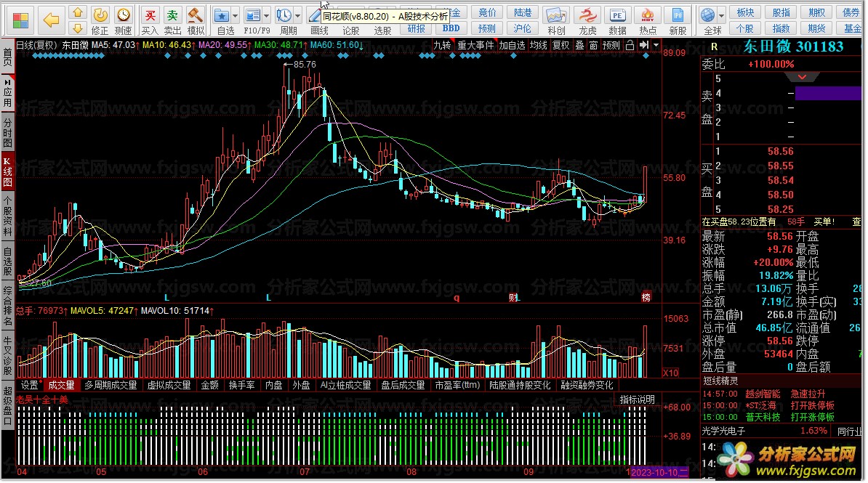Viewport: 868px width, 483px height.
Task: Toggle 叠 overlay mode
Action: point(579,45)
